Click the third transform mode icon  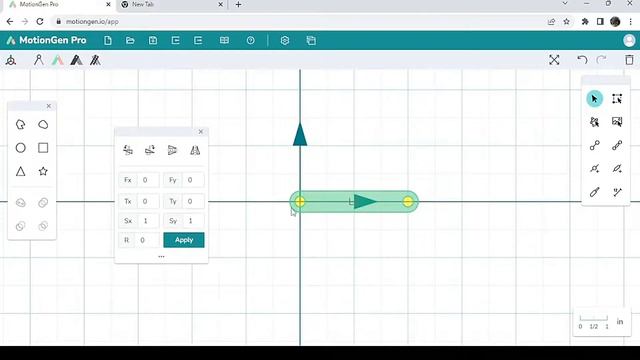(x=172, y=150)
